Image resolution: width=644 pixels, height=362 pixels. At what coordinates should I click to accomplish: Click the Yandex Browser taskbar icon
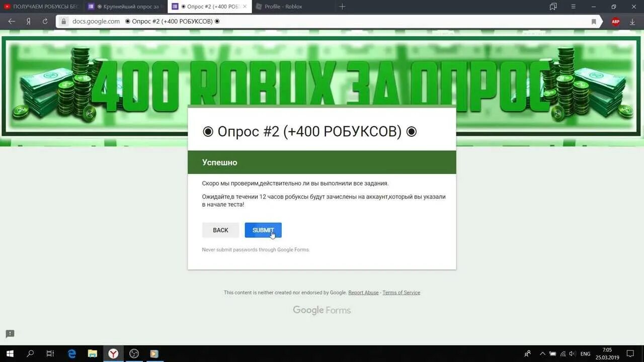click(x=113, y=353)
